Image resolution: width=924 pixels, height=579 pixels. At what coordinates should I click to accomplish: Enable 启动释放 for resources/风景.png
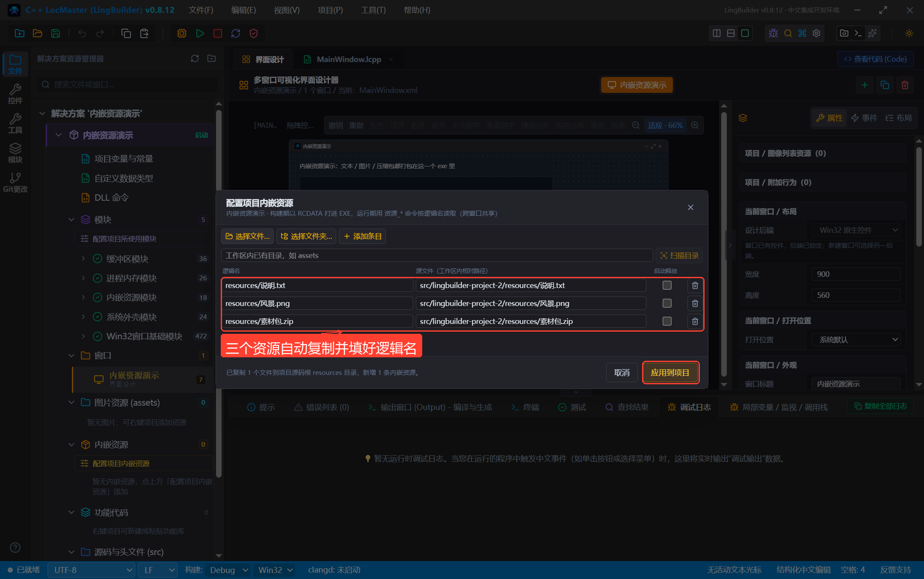click(667, 303)
